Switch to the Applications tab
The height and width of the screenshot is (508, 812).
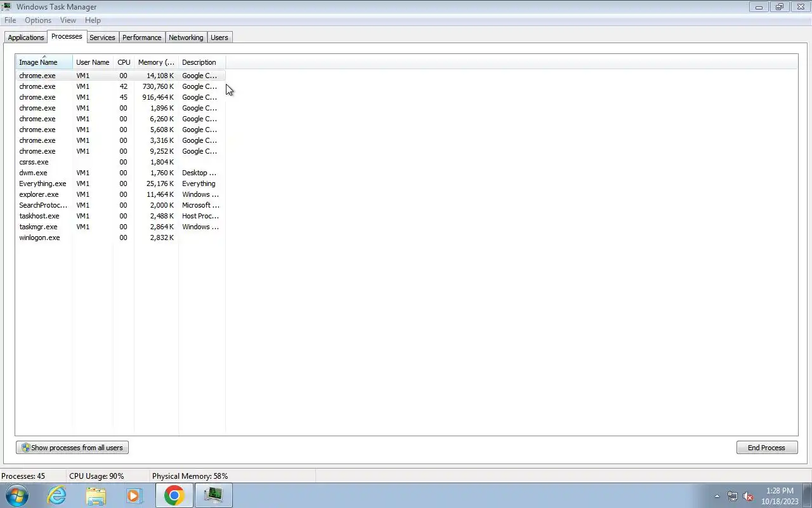[26, 37]
